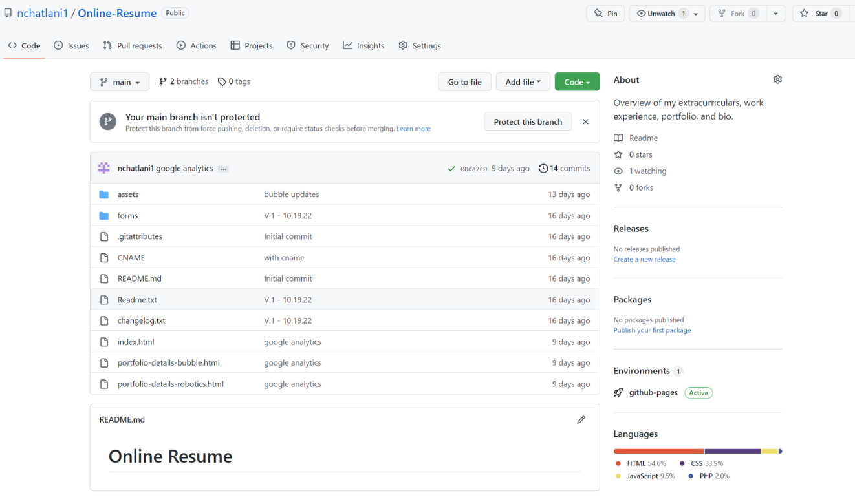Switch to the Code tab
The width and height of the screenshot is (855, 504).
24,46
